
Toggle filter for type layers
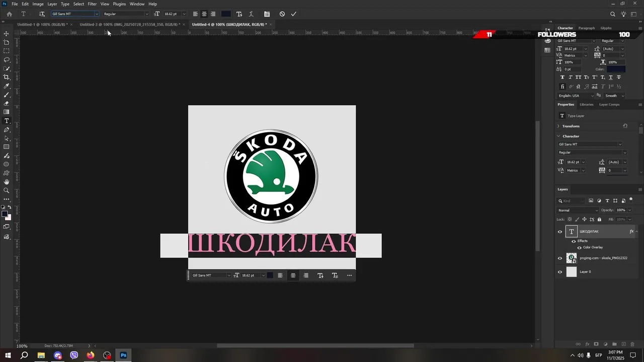607,201
